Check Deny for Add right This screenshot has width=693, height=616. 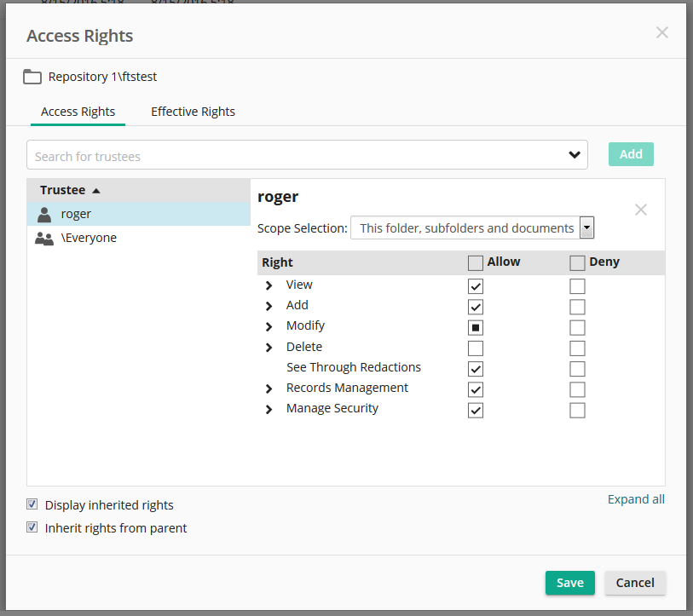(x=577, y=307)
